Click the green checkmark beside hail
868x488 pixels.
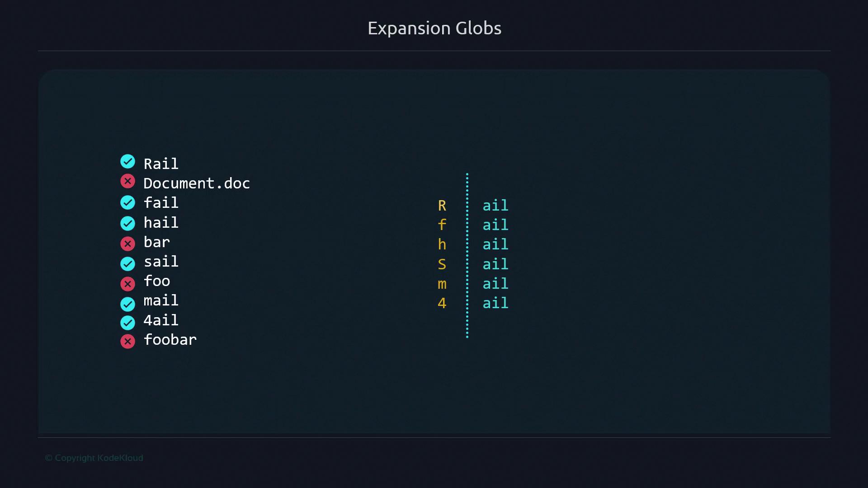coord(127,223)
